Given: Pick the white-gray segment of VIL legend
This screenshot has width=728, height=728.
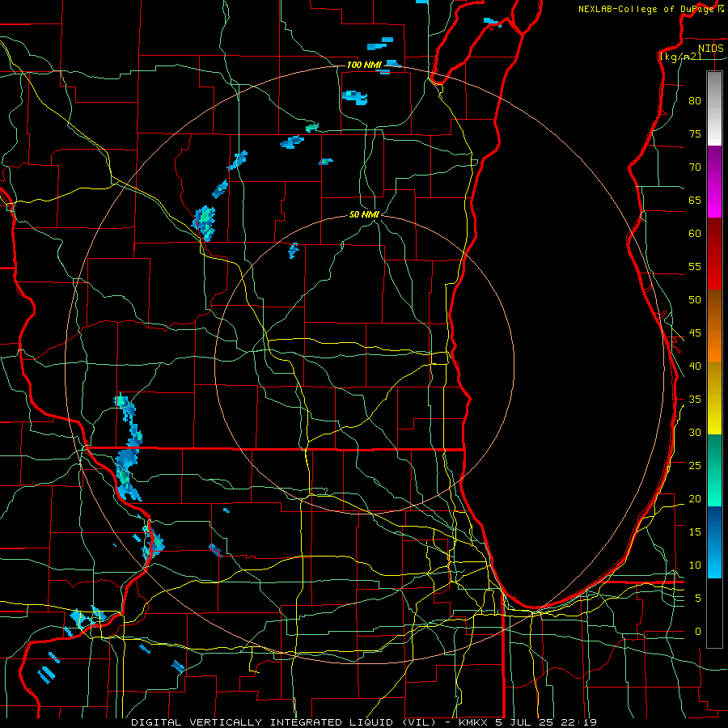Looking at the screenshot, I should 714,108.
